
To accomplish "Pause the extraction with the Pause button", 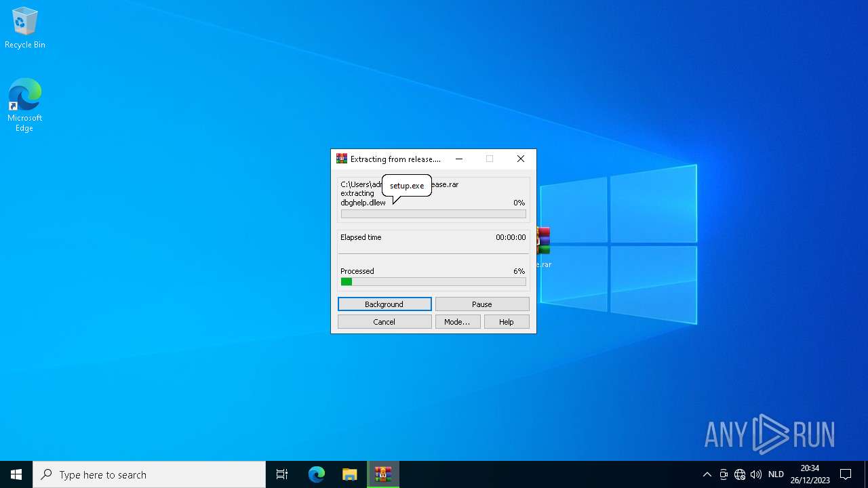I will tap(482, 304).
